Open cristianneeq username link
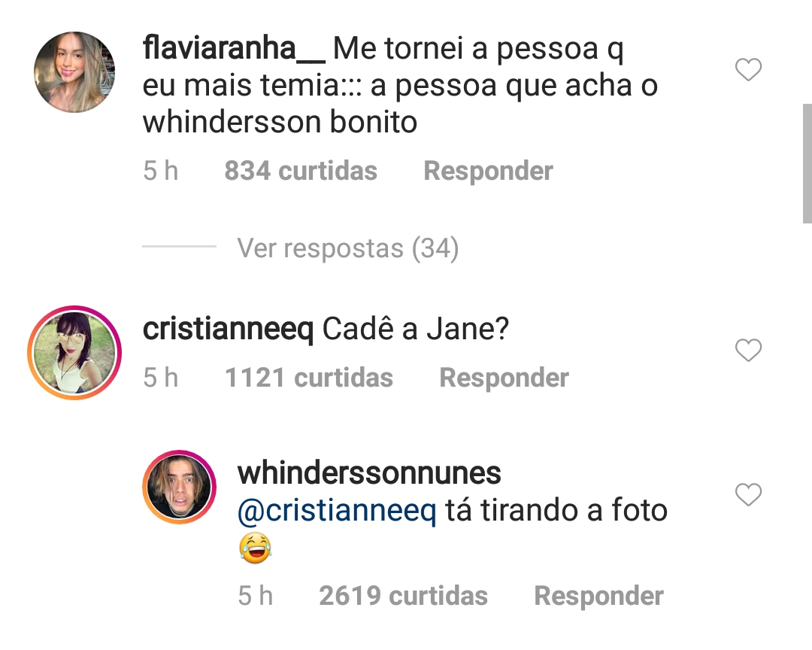Image resolution: width=812 pixels, height=650 pixels. 228,330
